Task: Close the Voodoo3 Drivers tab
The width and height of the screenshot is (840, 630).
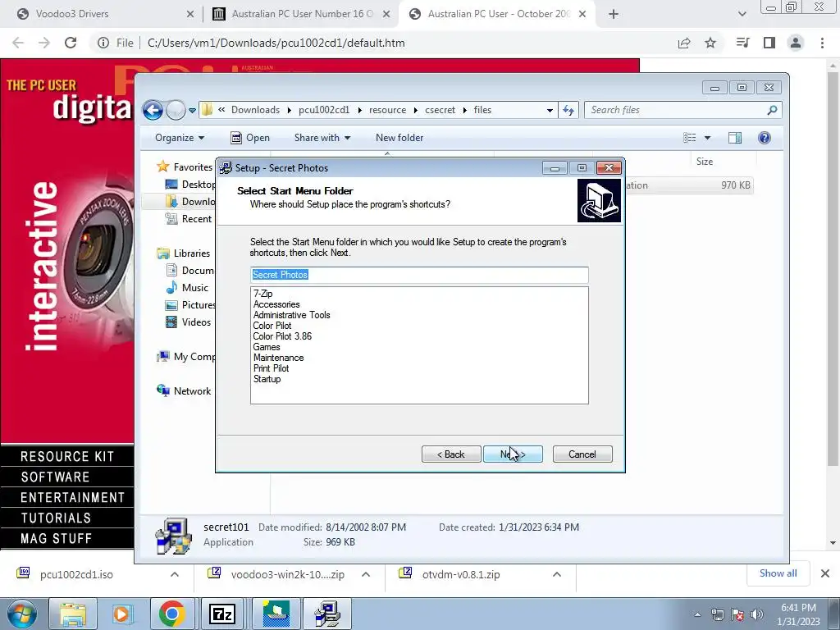Action: pos(189,14)
